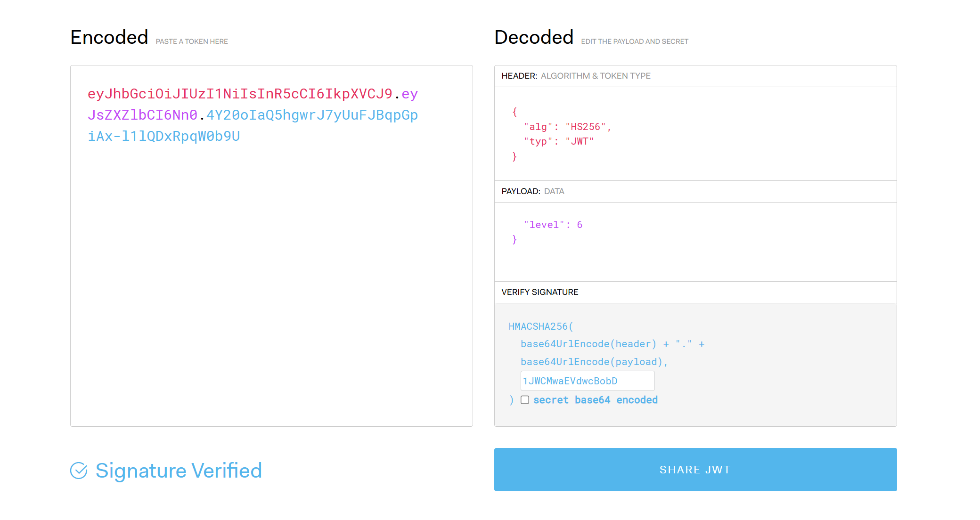The image size is (980, 520).
Task: Click the secret key input field
Action: [x=588, y=381]
